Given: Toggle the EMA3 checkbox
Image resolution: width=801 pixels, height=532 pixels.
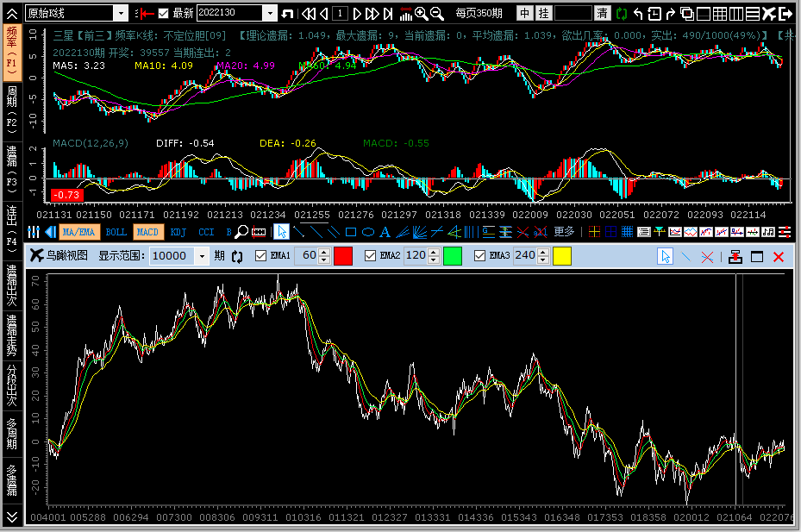Looking at the screenshot, I should coord(480,256).
